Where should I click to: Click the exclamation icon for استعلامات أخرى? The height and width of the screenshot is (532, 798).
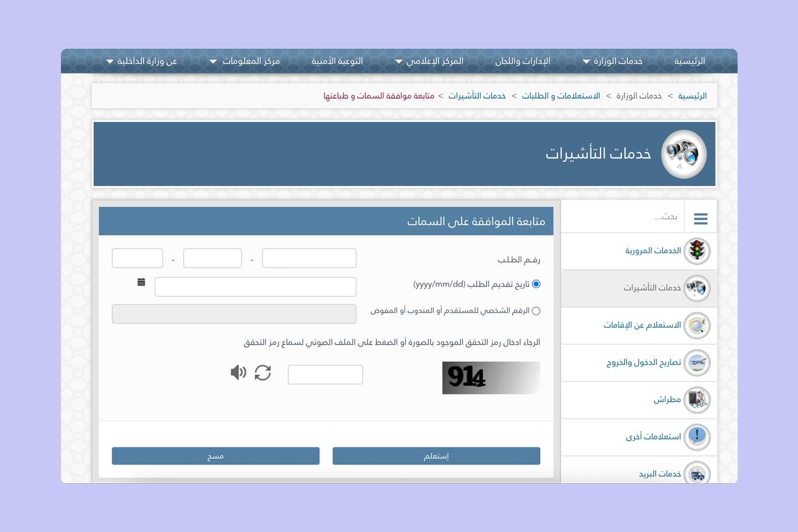(x=697, y=437)
